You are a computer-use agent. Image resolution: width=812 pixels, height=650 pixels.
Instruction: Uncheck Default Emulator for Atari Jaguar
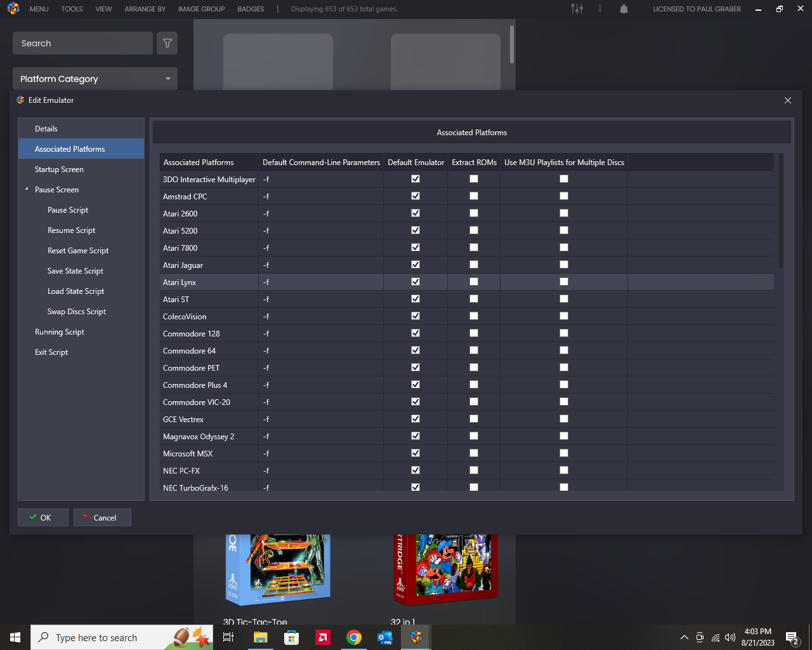tap(416, 265)
